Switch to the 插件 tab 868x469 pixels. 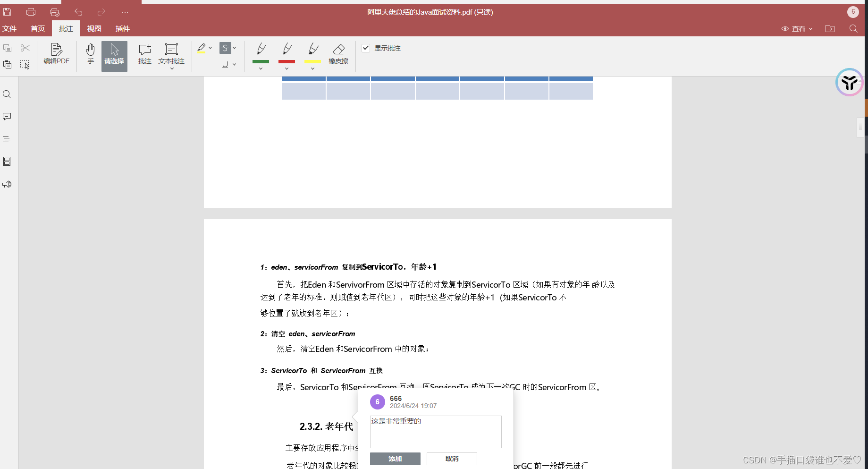(x=123, y=29)
